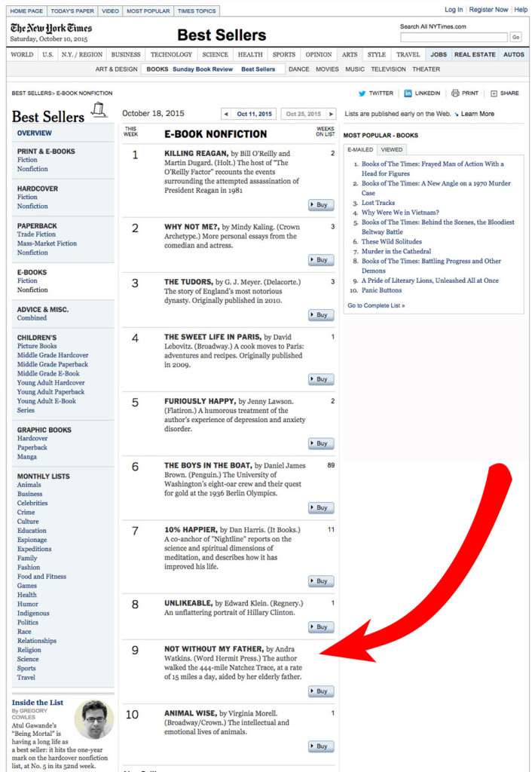Click the Twitter share icon
This screenshot has width=532, height=772.
362,93
